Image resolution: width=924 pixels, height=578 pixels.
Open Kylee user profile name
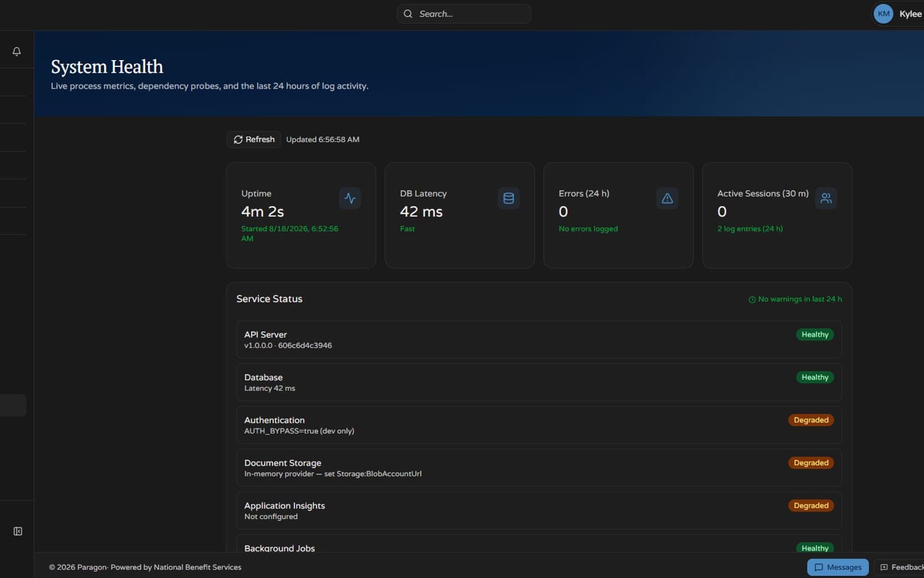click(911, 14)
